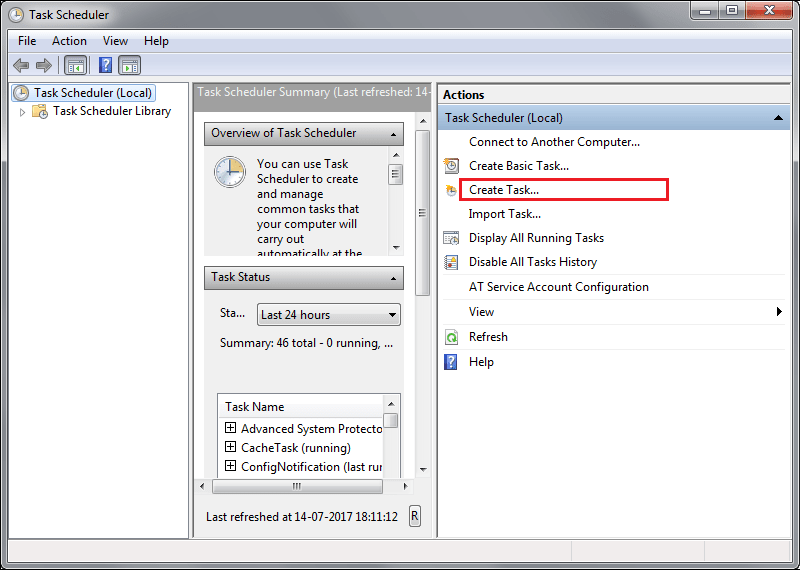800x570 pixels.
Task: Expand the CacheTask (running) row
Action: point(231,447)
